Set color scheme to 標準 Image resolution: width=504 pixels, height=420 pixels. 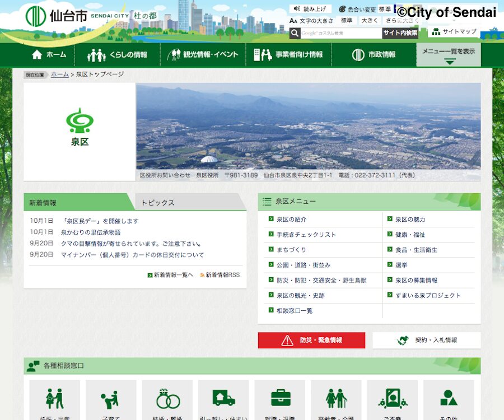click(385, 9)
